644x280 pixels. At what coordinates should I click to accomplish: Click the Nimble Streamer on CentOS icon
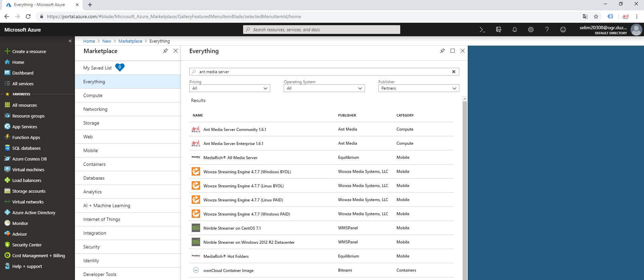196,228
